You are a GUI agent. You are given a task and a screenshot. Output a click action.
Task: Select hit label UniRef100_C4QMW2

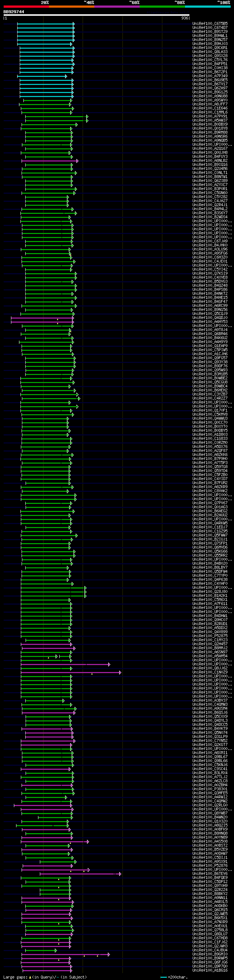(x=210, y=801)
